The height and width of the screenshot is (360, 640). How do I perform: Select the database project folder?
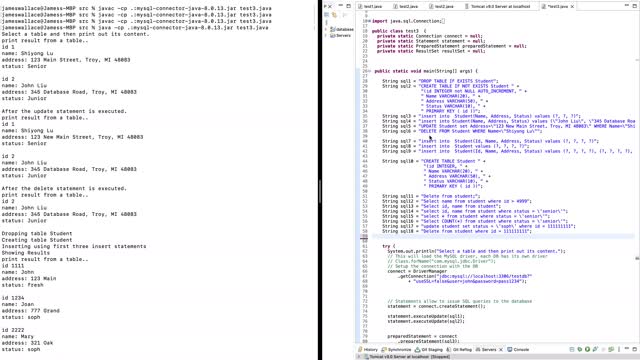[342, 29]
